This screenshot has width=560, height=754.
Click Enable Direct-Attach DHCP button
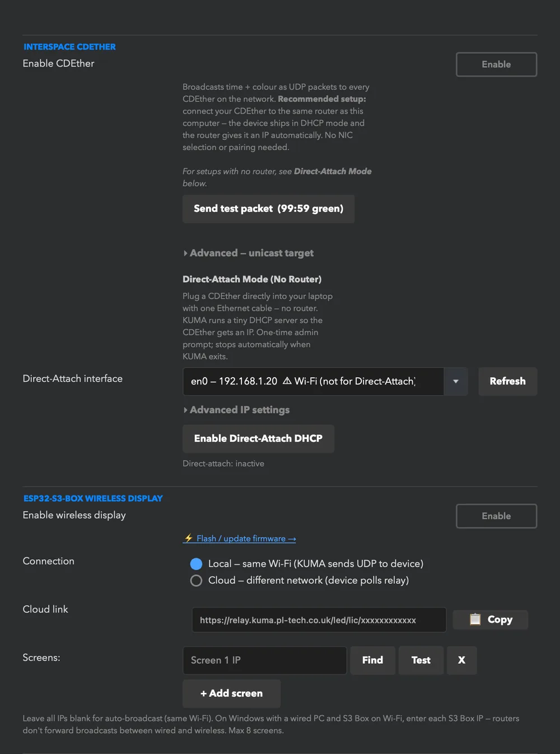pos(258,439)
